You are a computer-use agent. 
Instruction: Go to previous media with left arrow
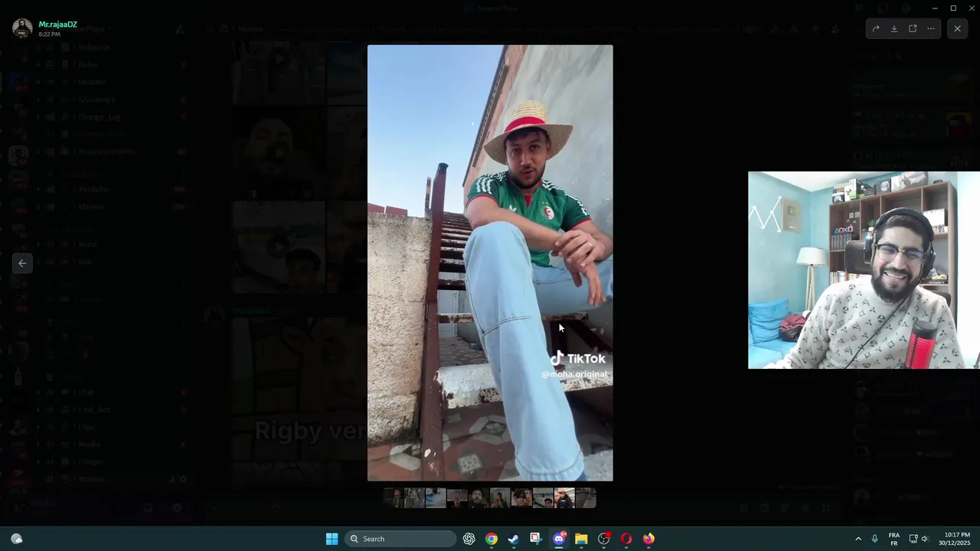pos(22,263)
